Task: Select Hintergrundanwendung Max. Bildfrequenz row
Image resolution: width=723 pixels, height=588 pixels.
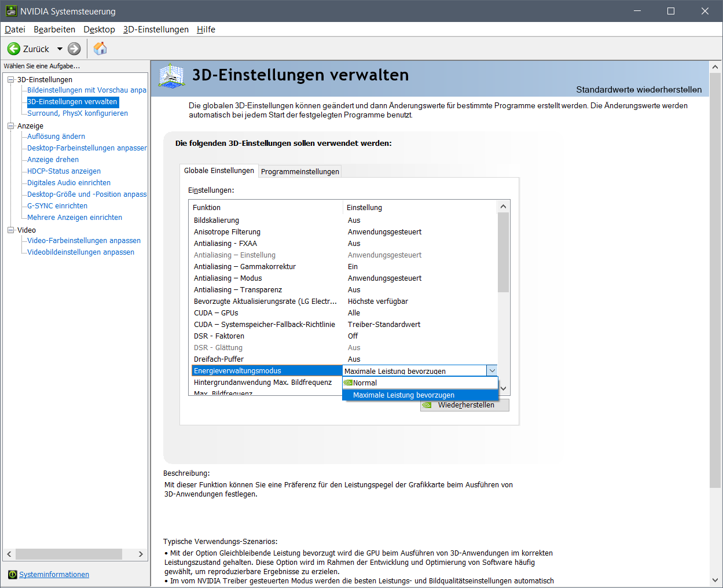Action: point(267,383)
